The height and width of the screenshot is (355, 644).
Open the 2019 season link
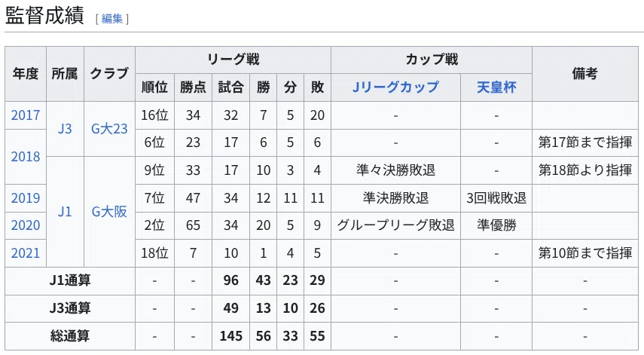coord(26,198)
